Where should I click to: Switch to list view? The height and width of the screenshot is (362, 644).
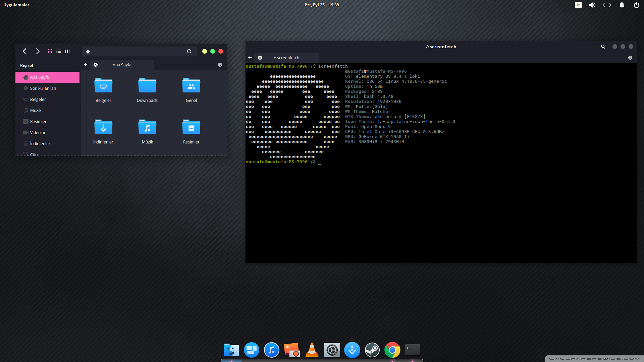59,51
